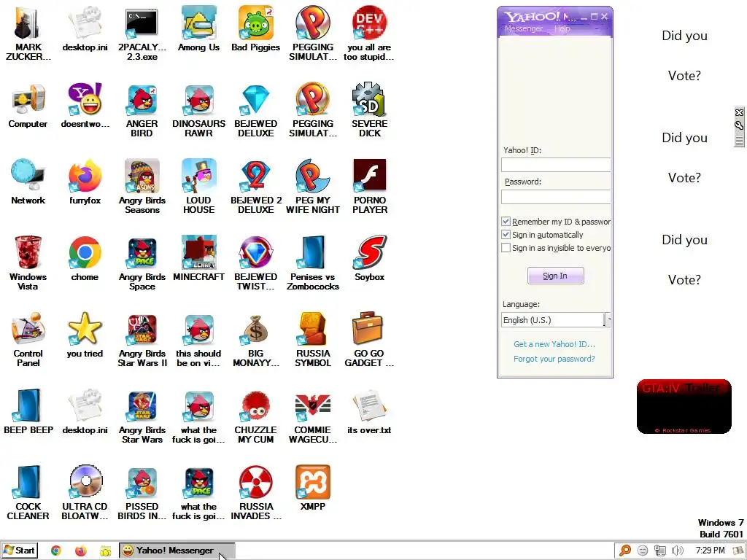Launch Chrome from the taskbar quick launch
Viewport: 747px width, 560px height.
pos(56,551)
